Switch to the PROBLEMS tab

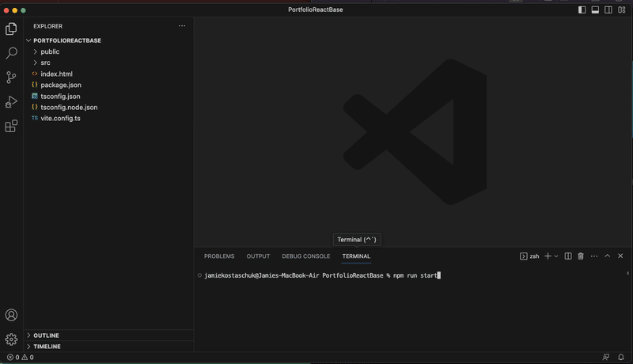(x=219, y=256)
